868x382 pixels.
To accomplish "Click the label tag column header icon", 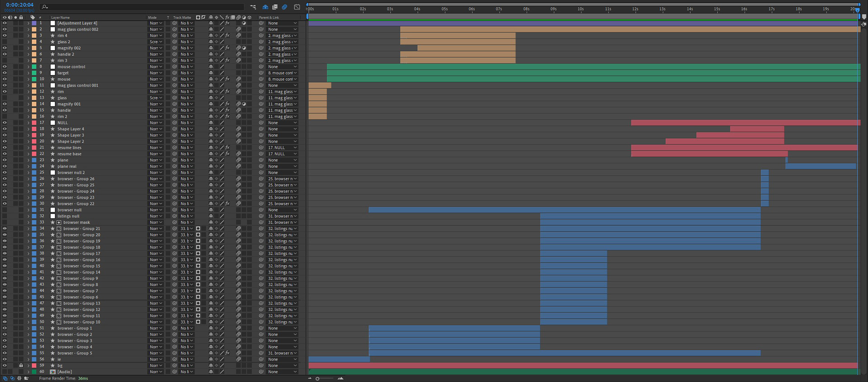I will 33,17.
